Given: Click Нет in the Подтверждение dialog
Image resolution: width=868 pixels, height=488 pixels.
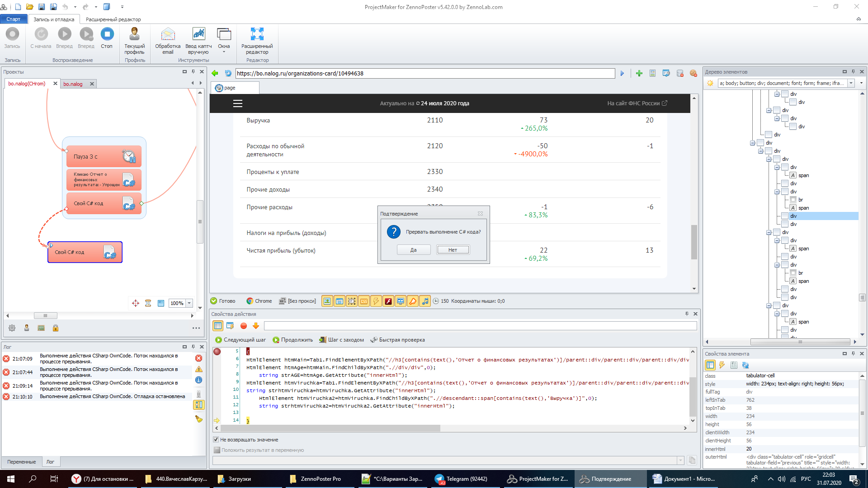Looking at the screenshot, I should tap(453, 250).
